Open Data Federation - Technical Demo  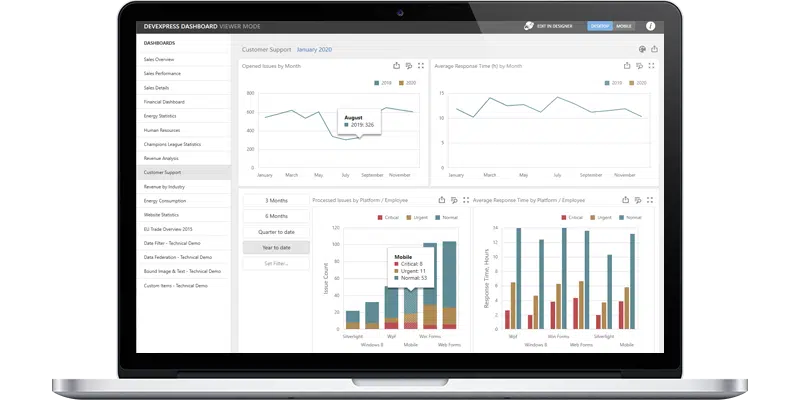184,257
